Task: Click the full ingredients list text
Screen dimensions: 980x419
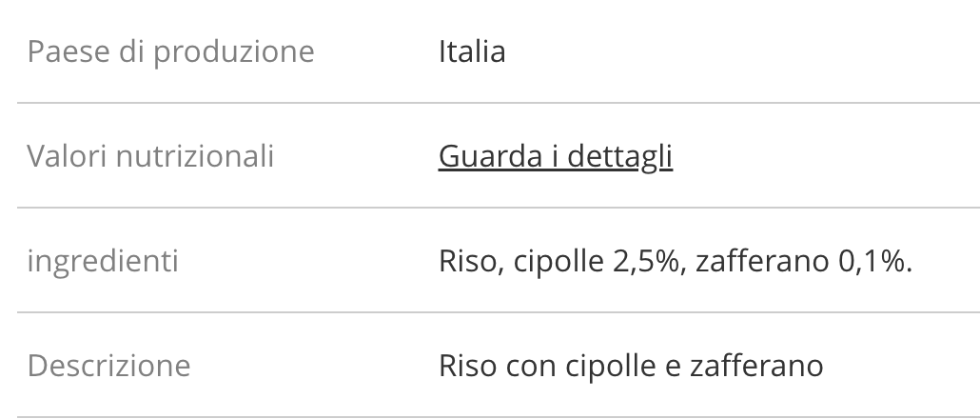Action: click(675, 261)
